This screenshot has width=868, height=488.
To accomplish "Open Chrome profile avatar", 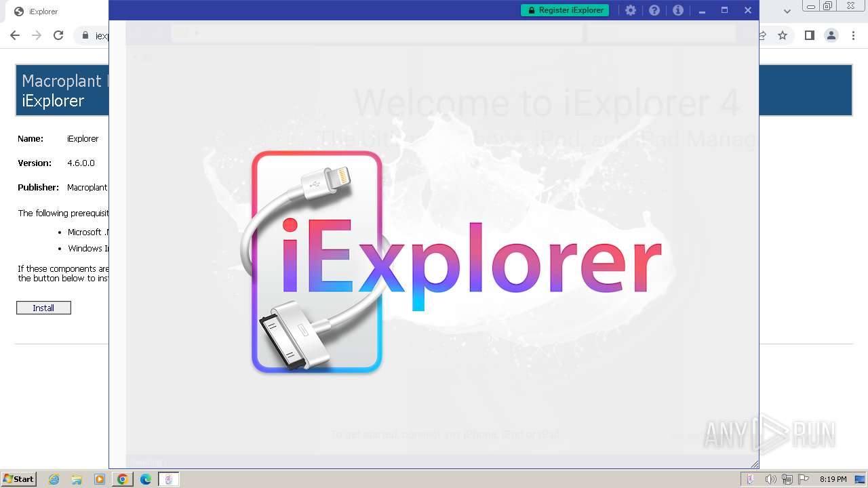I will (831, 35).
